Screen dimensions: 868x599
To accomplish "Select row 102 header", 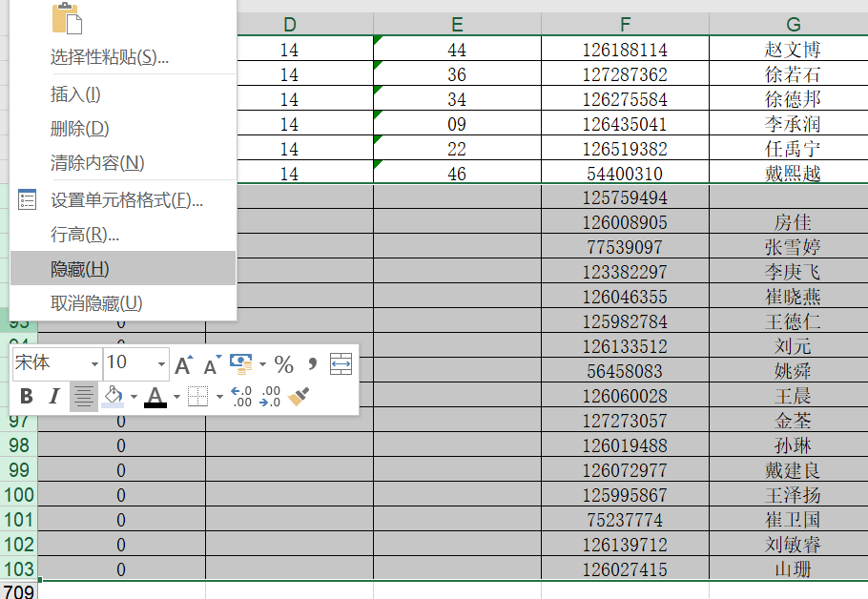I will click(x=19, y=545).
